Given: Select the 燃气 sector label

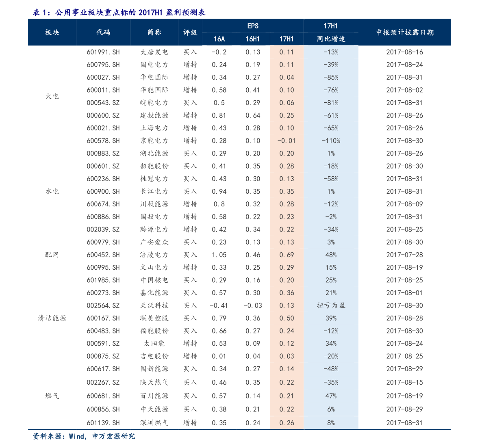Looking at the screenshot, I should pyautogui.click(x=52, y=396).
